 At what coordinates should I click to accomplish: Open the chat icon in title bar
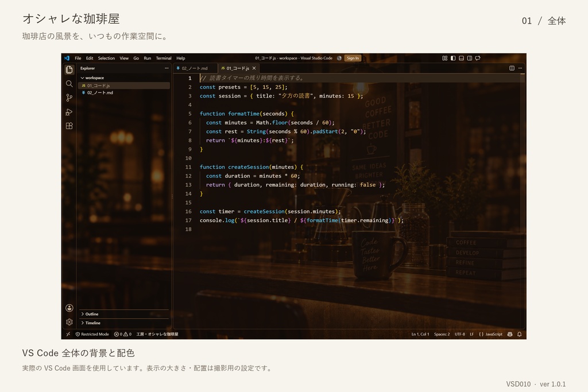pos(478,58)
